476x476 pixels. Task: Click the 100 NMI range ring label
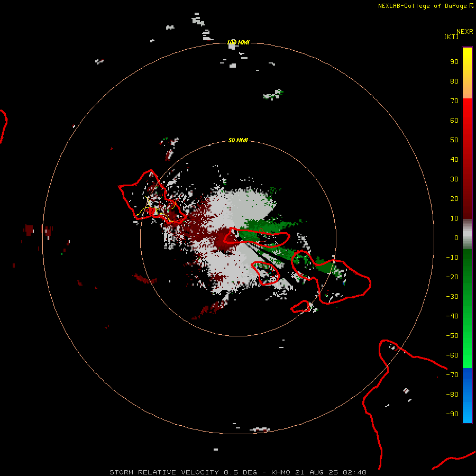click(239, 42)
